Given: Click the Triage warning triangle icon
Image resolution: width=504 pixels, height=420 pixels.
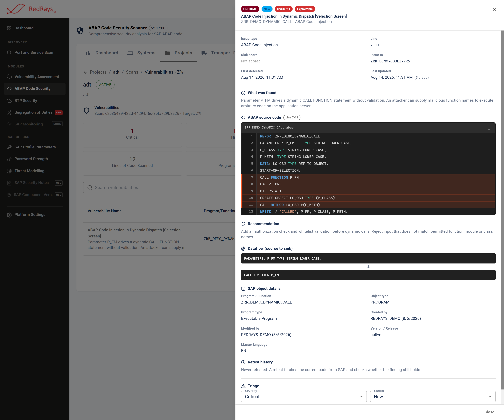Looking at the screenshot, I should [x=243, y=386].
